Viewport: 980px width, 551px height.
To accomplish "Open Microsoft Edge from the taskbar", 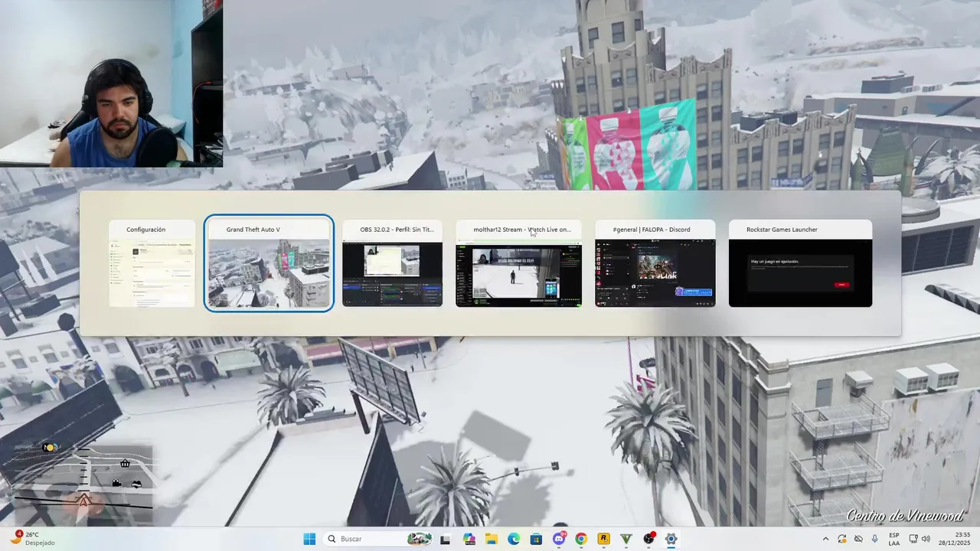I will (514, 539).
